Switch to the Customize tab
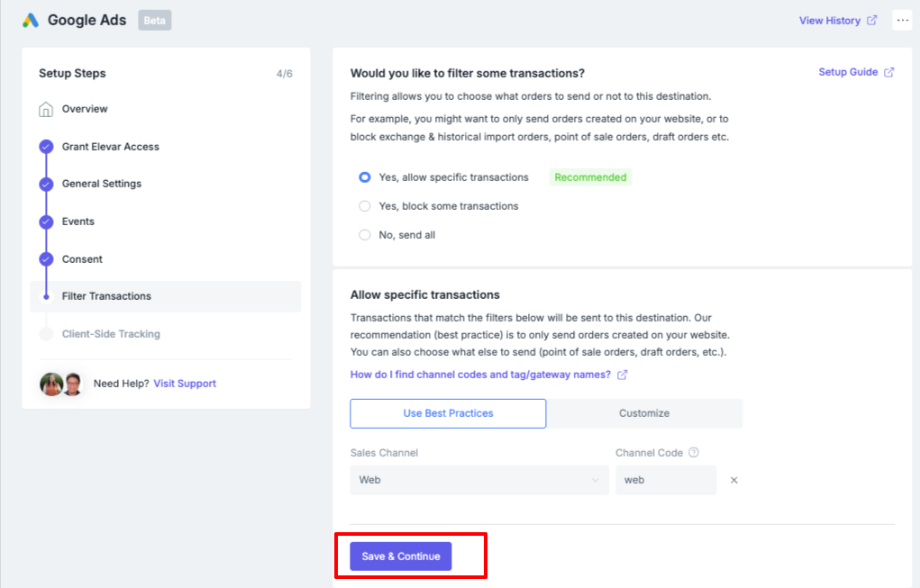Viewport: 920px width, 588px height. pos(644,413)
